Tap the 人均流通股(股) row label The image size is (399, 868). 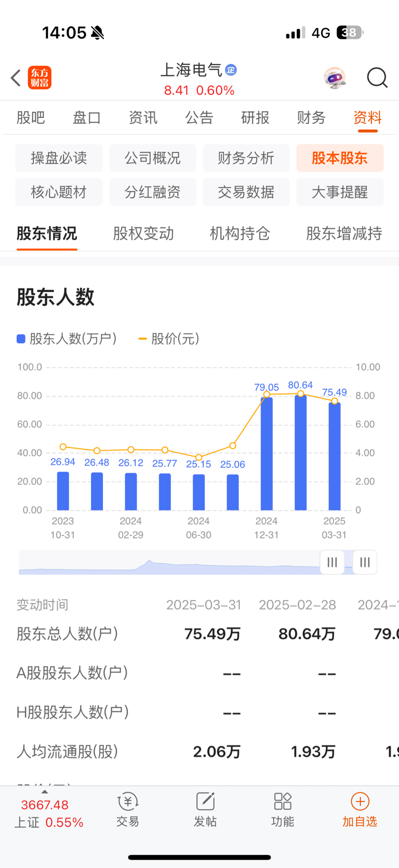click(68, 752)
